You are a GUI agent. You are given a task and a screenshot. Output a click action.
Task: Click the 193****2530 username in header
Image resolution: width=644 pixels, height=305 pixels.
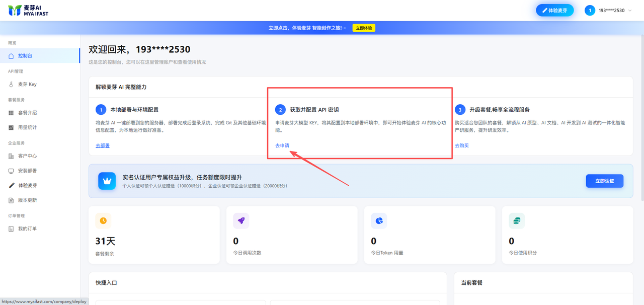point(611,11)
